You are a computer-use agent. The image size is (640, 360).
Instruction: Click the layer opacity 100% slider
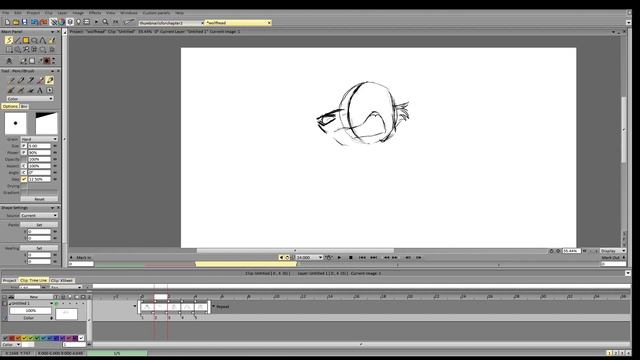(31, 311)
